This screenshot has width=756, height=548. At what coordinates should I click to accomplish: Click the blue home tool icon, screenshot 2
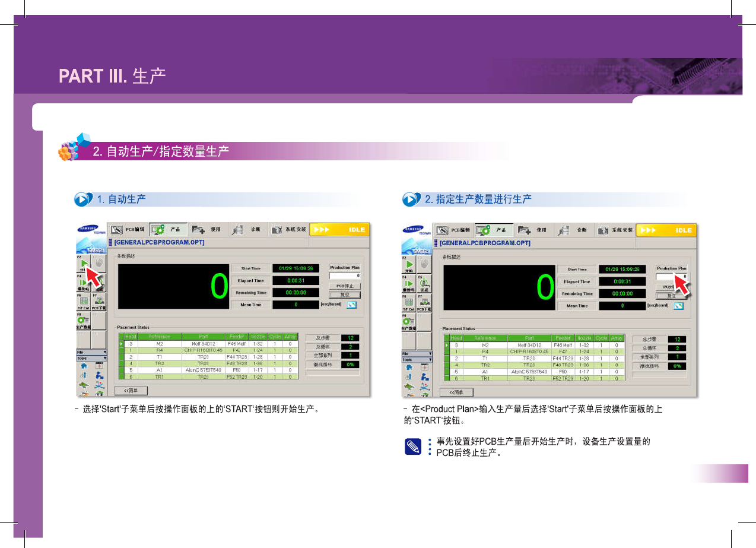pos(409,367)
